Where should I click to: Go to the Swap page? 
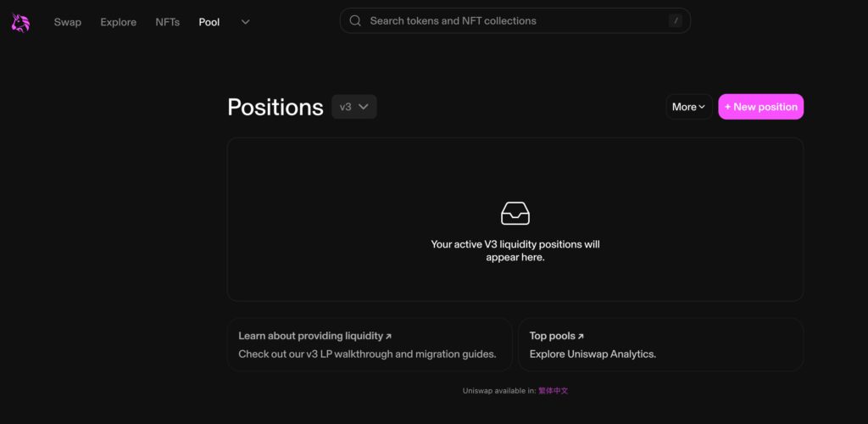pos(68,22)
